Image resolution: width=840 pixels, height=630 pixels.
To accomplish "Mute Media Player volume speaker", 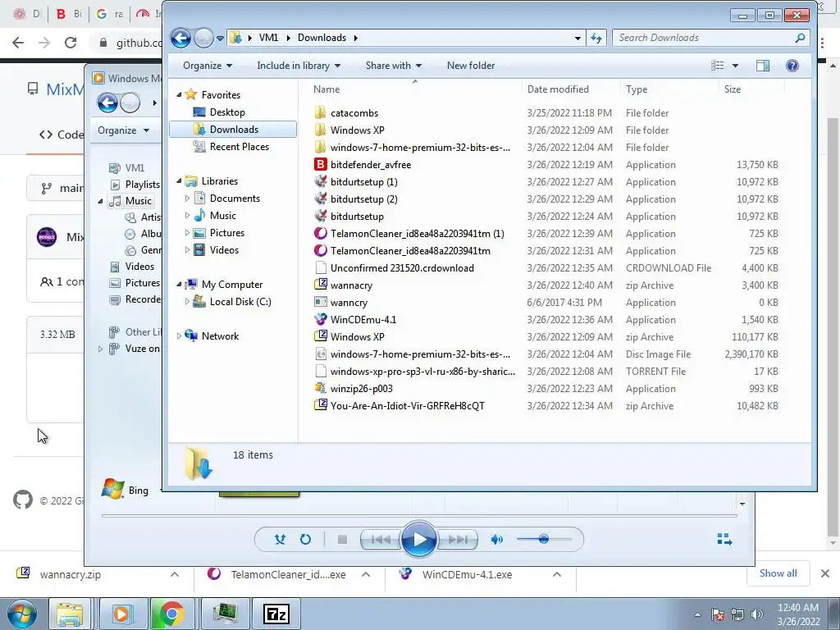I will (496, 540).
